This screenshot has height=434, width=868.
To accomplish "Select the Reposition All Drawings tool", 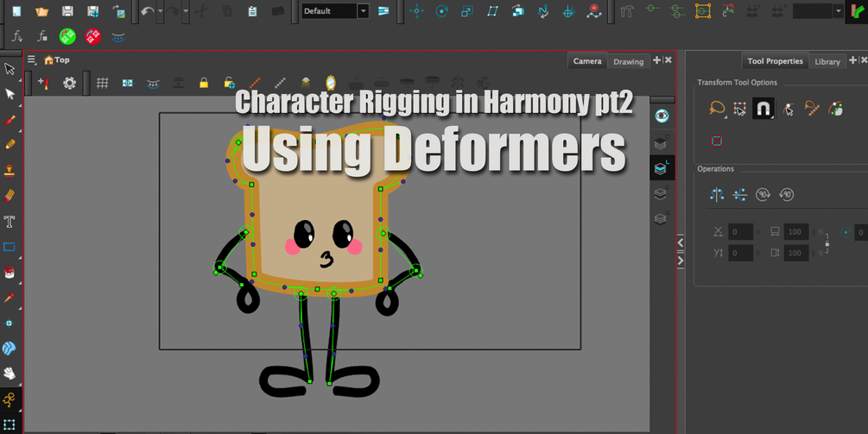I will point(568,11).
